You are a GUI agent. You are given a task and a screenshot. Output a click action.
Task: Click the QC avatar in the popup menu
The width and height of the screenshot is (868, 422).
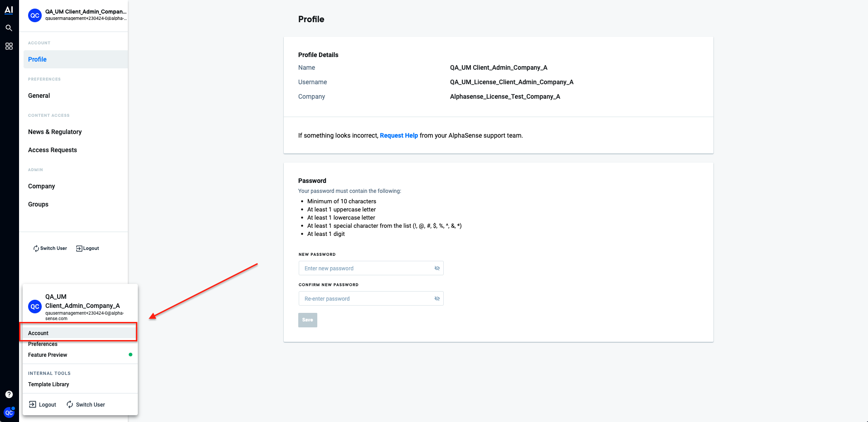[35, 307]
